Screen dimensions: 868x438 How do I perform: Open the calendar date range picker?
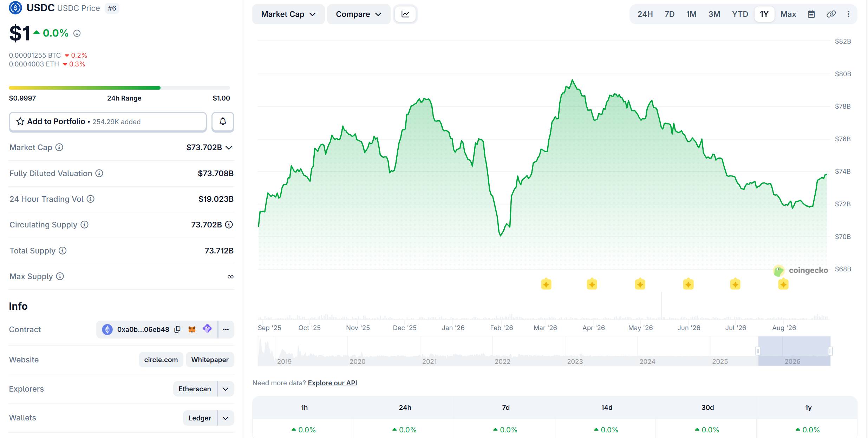point(811,14)
